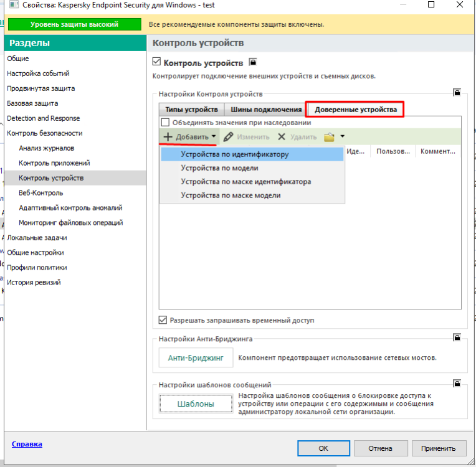Open Доверенные устройства tab
Viewport: 476px width, 467px height.
[x=356, y=110]
